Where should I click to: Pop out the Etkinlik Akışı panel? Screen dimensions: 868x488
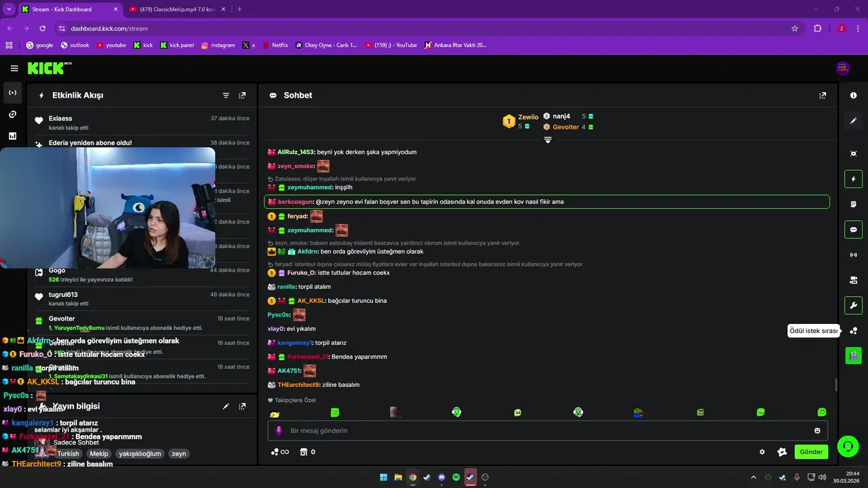tap(242, 96)
